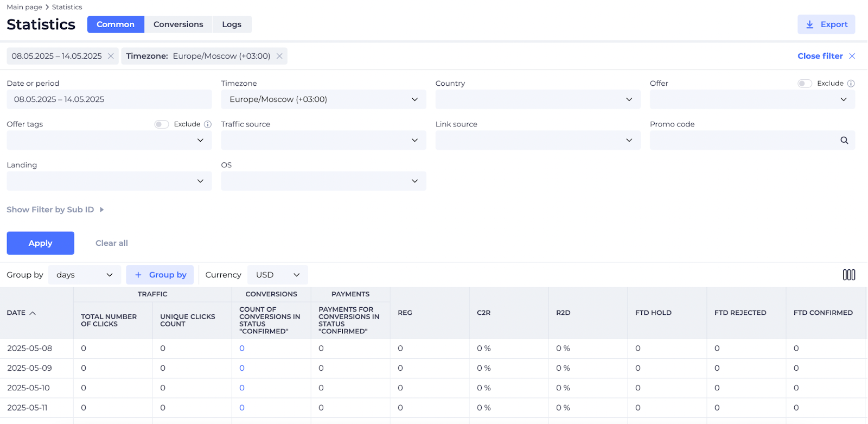Click the DATE column sort arrow
Screen dimensions: 868x424
[x=33, y=313]
